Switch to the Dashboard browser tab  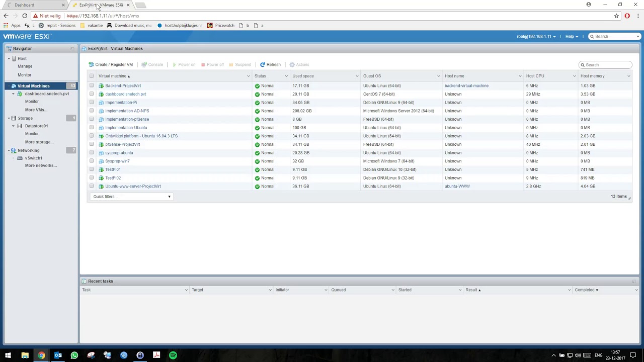36,5
